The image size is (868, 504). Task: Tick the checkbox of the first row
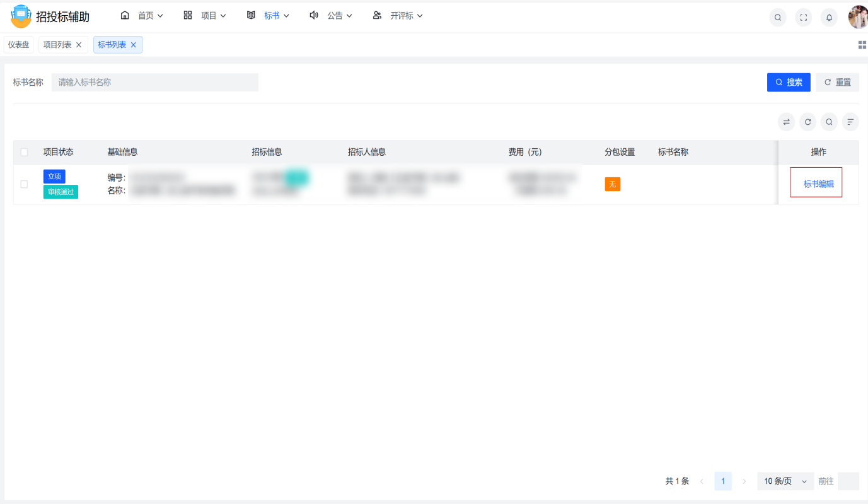(x=24, y=184)
